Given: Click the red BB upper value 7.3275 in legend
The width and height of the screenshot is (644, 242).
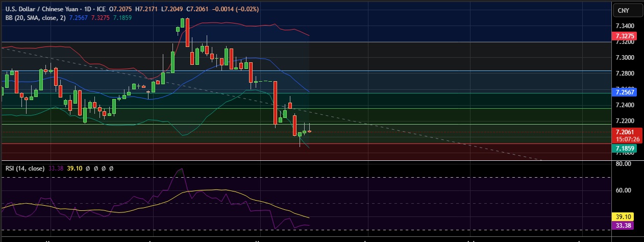Looking at the screenshot, I should point(101,17).
